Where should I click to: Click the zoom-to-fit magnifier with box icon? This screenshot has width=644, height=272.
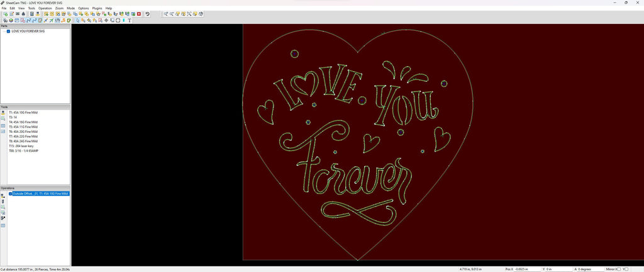coord(189,14)
